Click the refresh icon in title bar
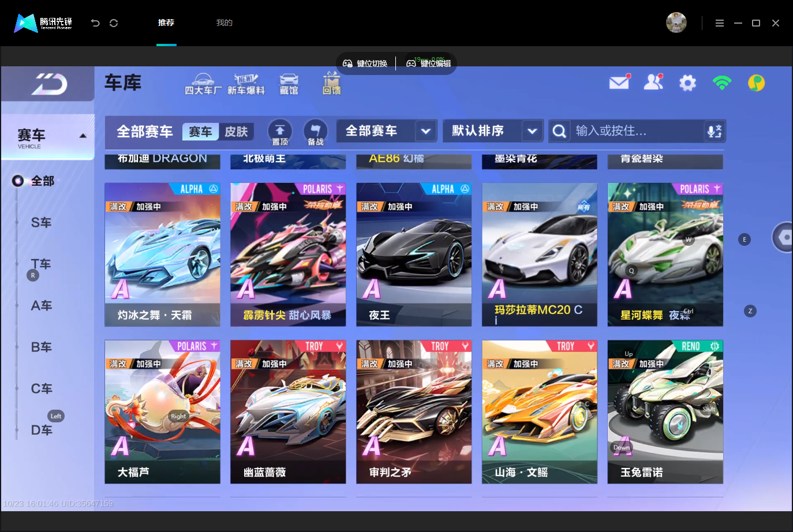This screenshot has width=793, height=532. tap(114, 23)
